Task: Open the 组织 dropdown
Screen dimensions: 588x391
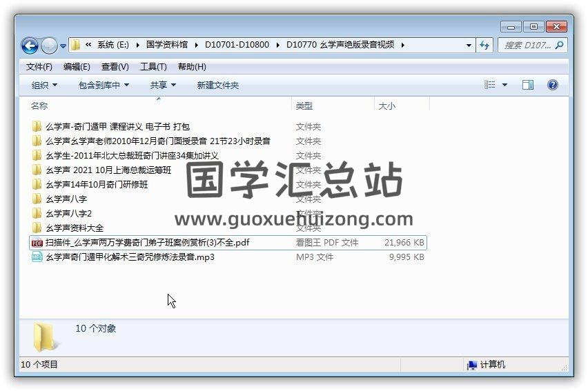Action: point(44,86)
